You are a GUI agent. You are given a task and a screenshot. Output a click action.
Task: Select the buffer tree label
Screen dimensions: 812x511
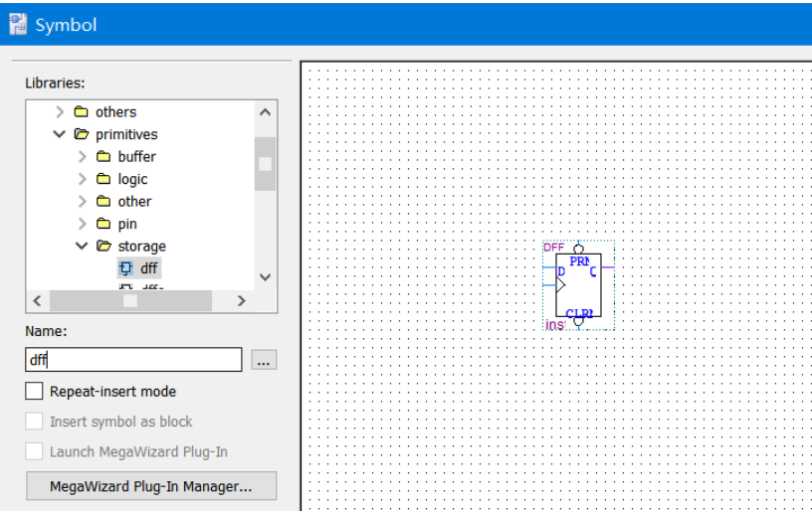point(136,156)
